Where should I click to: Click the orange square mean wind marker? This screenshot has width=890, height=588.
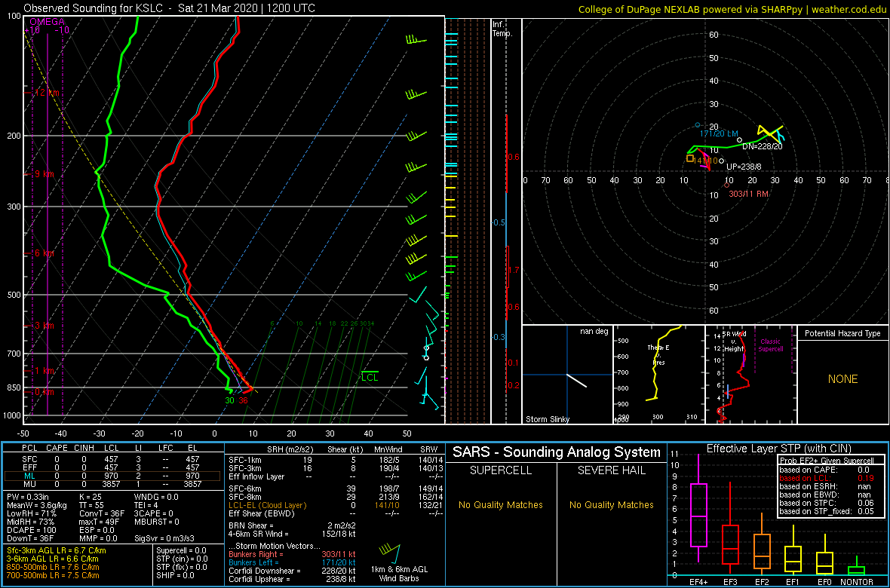click(689, 158)
